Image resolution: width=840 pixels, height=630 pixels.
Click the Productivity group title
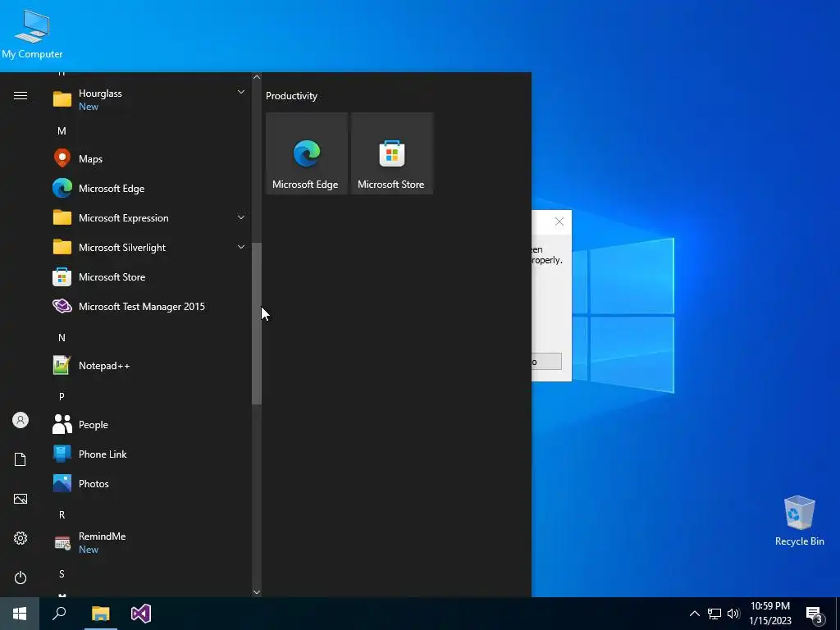pyautogui.click(x=291, y=96)
